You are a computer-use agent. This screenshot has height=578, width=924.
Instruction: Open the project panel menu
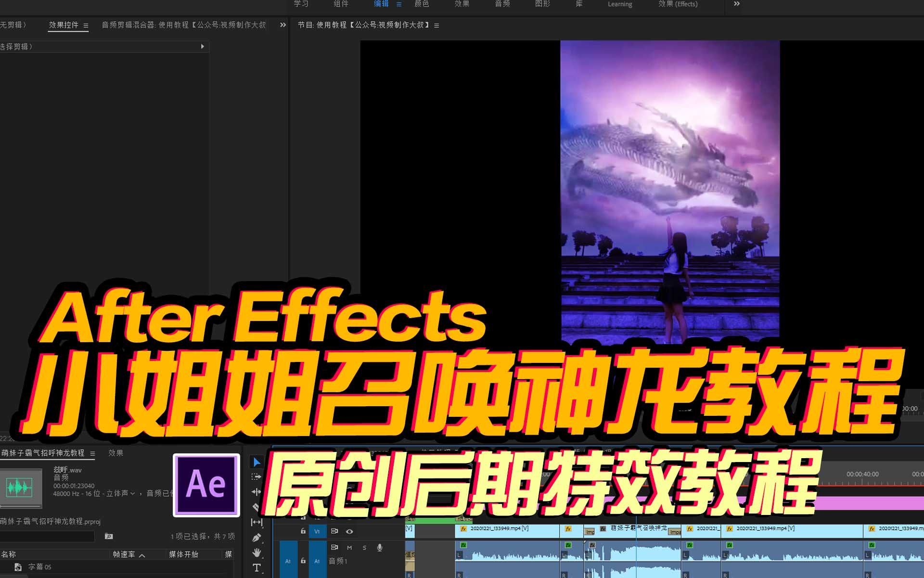(92, 453)
